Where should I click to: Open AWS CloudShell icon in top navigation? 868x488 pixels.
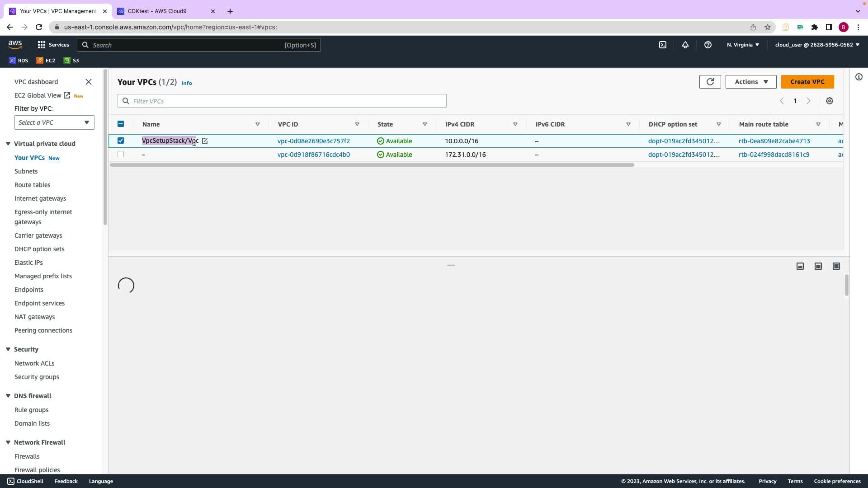pyautogui.click(x=663, y=45)
